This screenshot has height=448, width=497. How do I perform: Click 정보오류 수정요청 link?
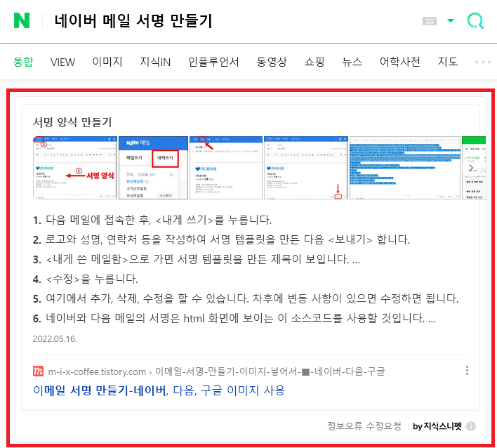tap(364, 426)
